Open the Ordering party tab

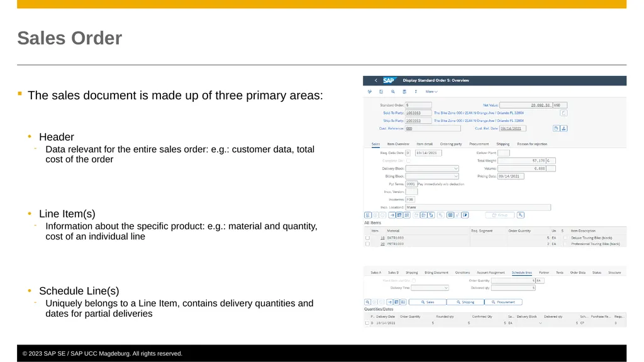point(451,144)
